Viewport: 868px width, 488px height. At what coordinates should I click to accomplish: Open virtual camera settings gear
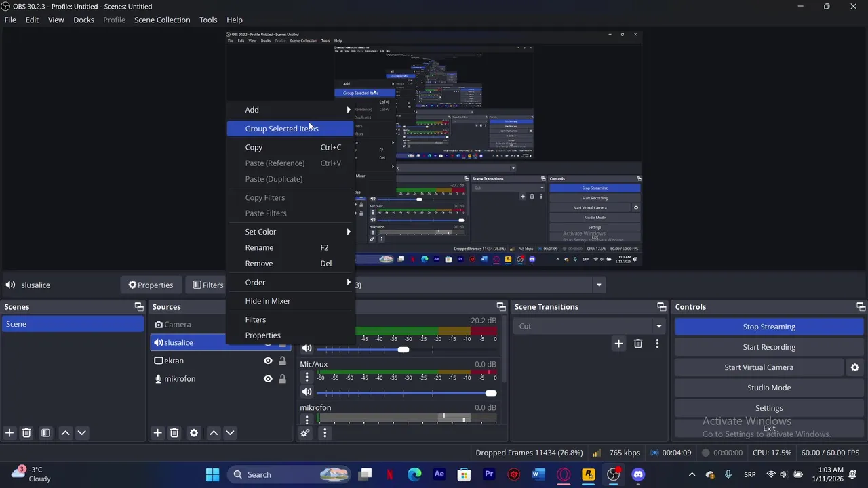point(855,367)
